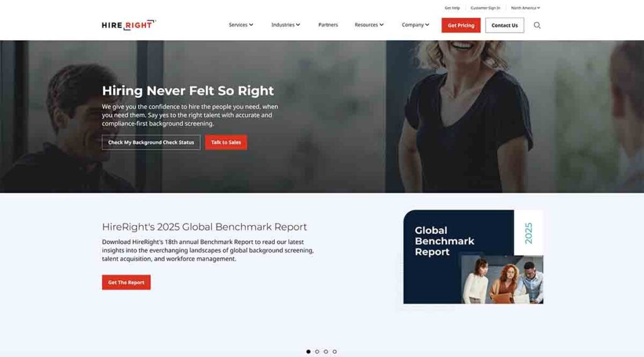Open the Partners menu item

(x=328, y=25)
